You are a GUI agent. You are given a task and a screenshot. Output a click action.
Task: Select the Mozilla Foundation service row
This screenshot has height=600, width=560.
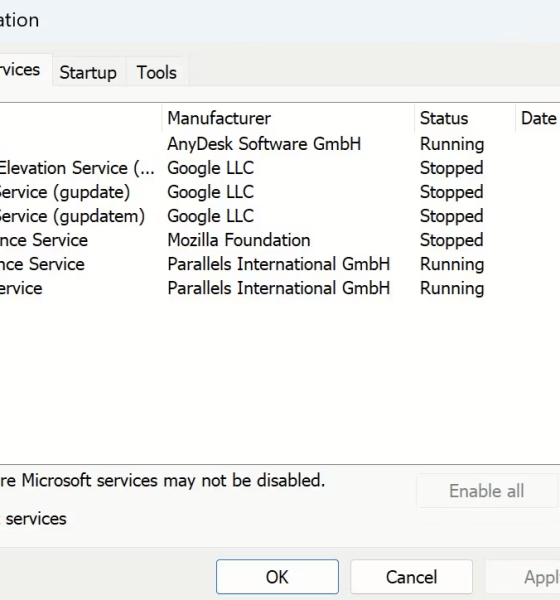(280, 240)
